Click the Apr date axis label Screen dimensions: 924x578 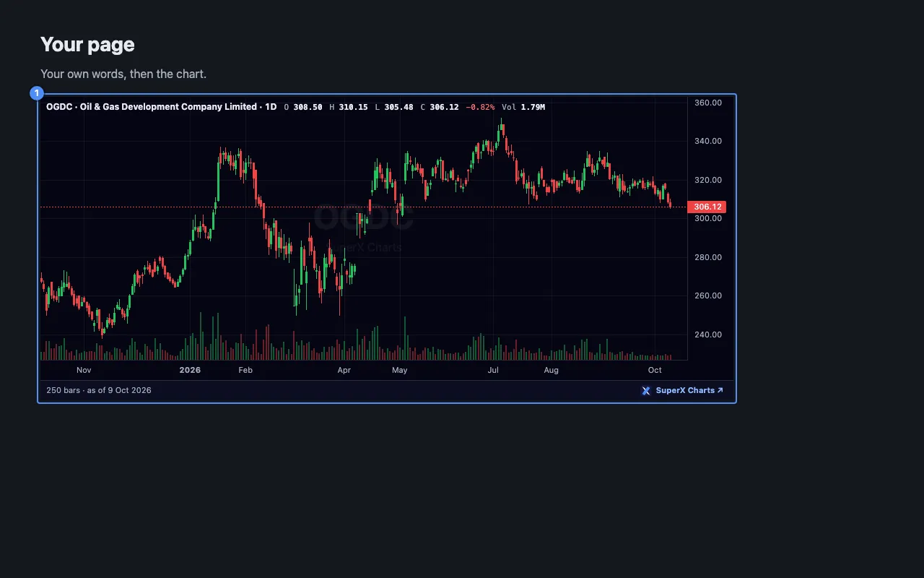(x=344, y=370)
